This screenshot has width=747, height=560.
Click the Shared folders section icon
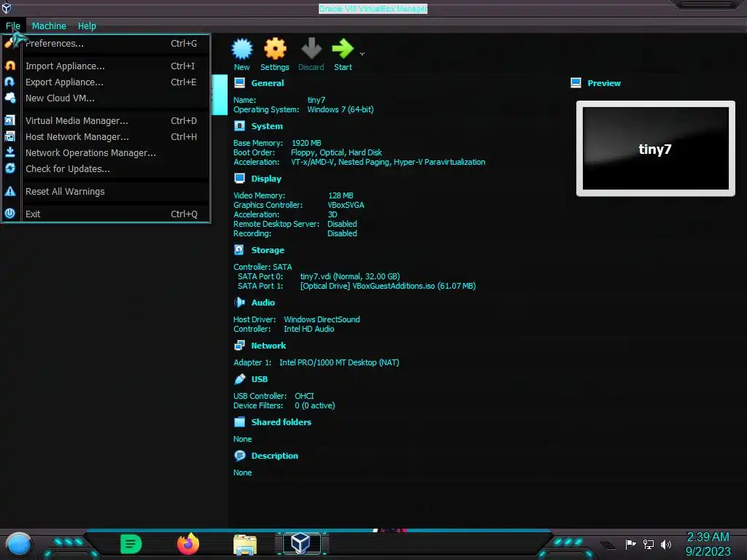point(239,422)
